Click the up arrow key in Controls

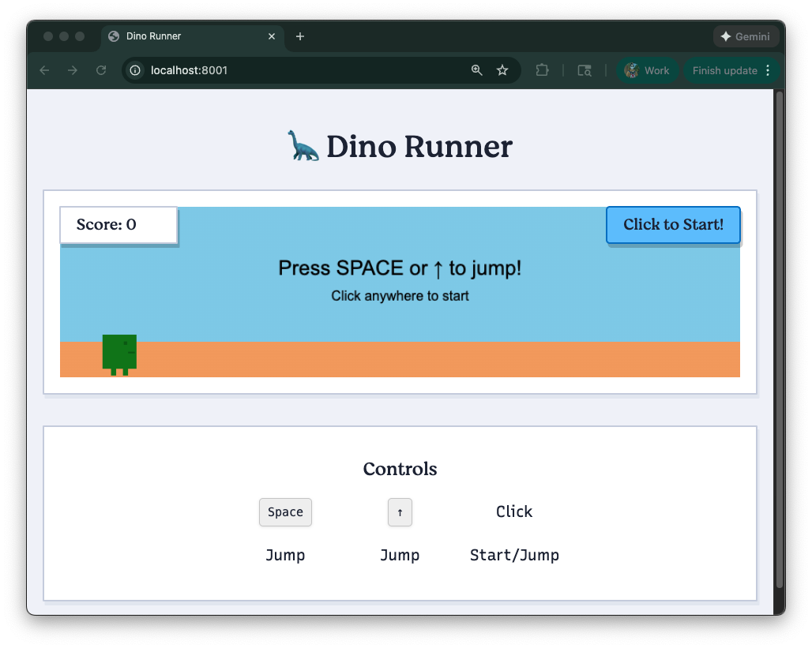pos(400,512)
